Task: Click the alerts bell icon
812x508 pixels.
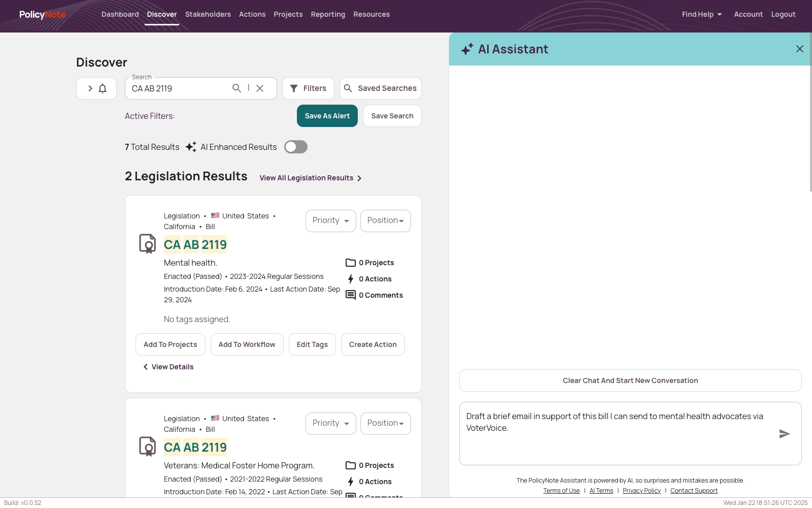Action: [x=103, y=88]
